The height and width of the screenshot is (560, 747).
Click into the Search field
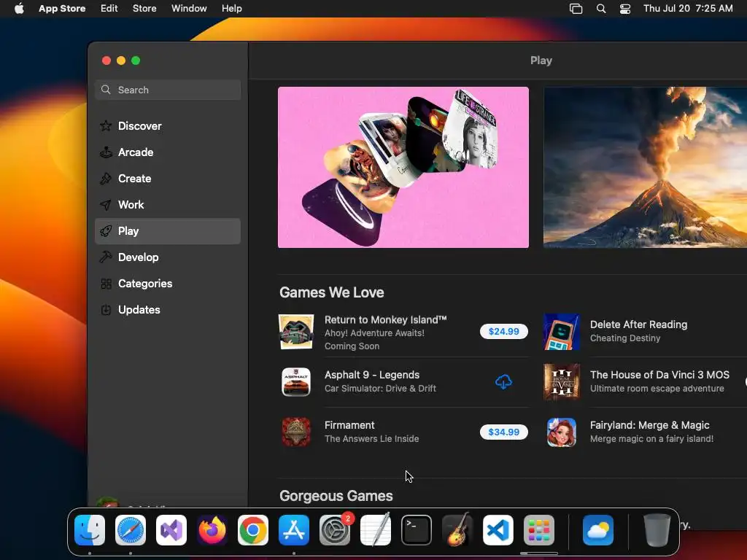[168, 90]
